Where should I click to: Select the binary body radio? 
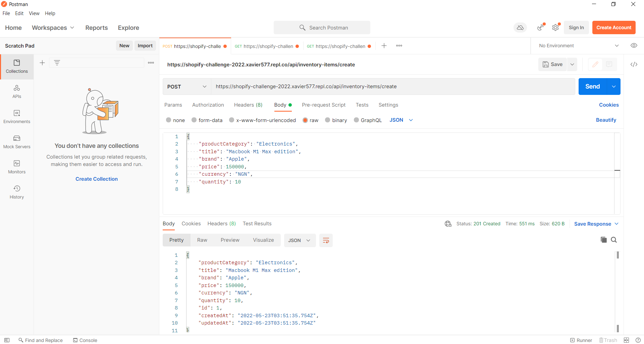pos(328,120)
